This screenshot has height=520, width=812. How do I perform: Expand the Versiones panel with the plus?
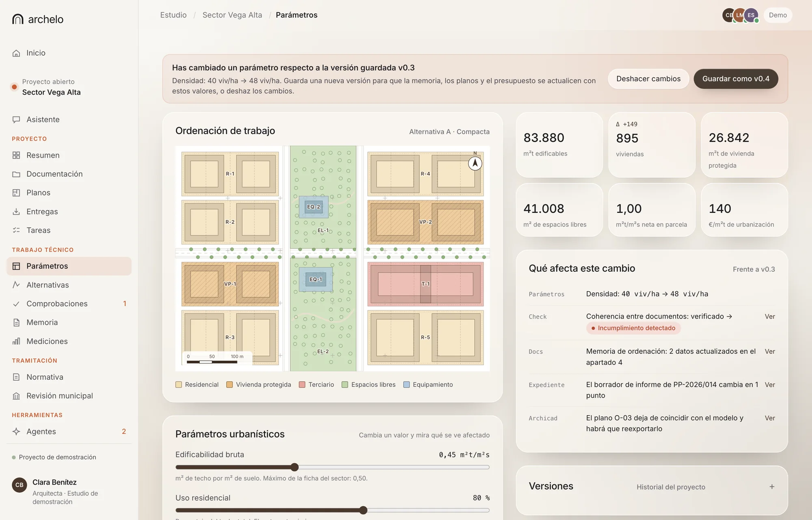click(x=772, y=487)
